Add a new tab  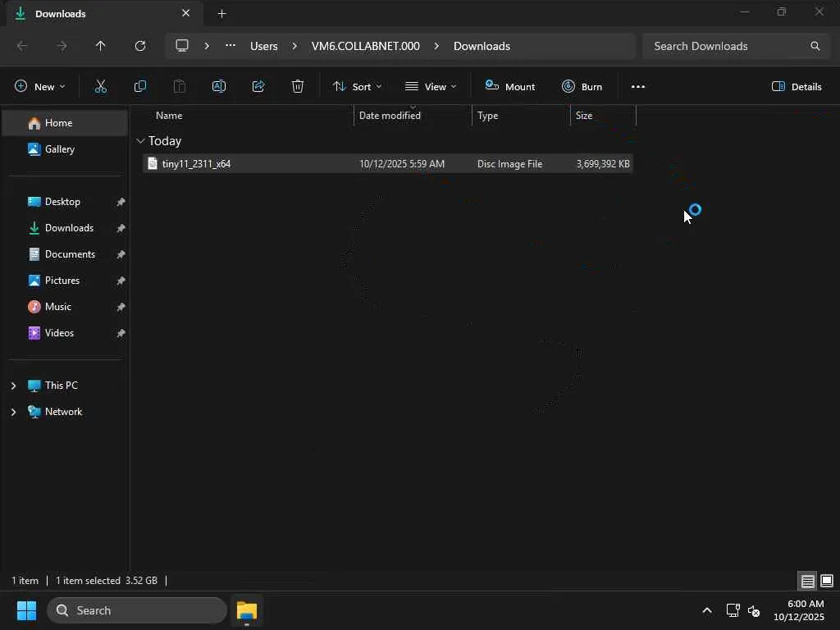coord(221,14)
